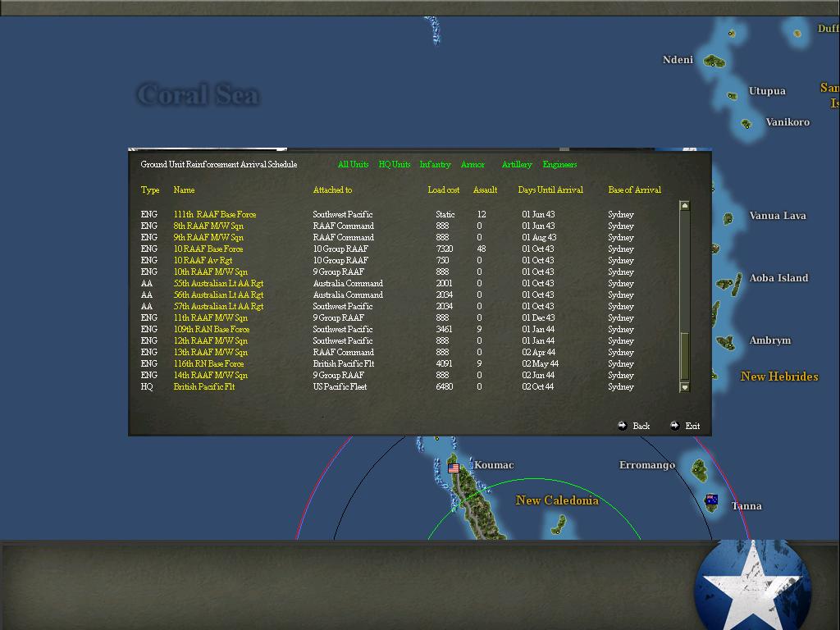
Task: Sort by Days Until Arrival header
Action: coord(550,189)
